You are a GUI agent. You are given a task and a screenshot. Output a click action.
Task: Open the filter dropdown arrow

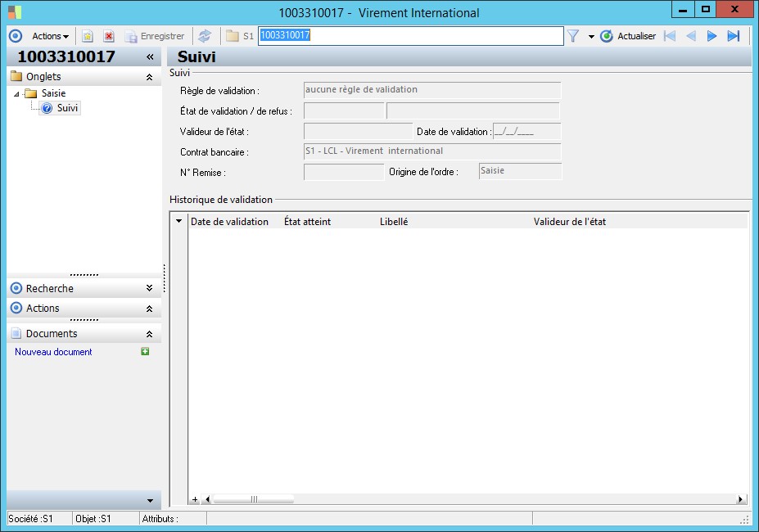tap(591, 37)
